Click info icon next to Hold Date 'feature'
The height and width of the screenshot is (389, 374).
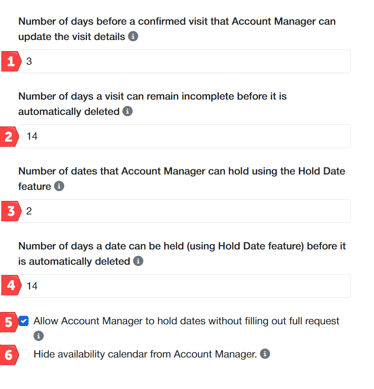click(59, 186)
